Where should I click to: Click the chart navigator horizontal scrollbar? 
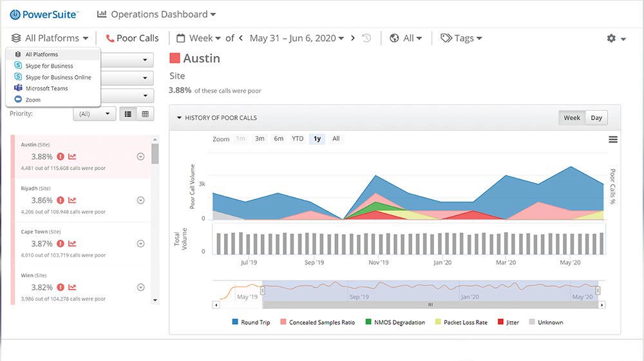430,305
